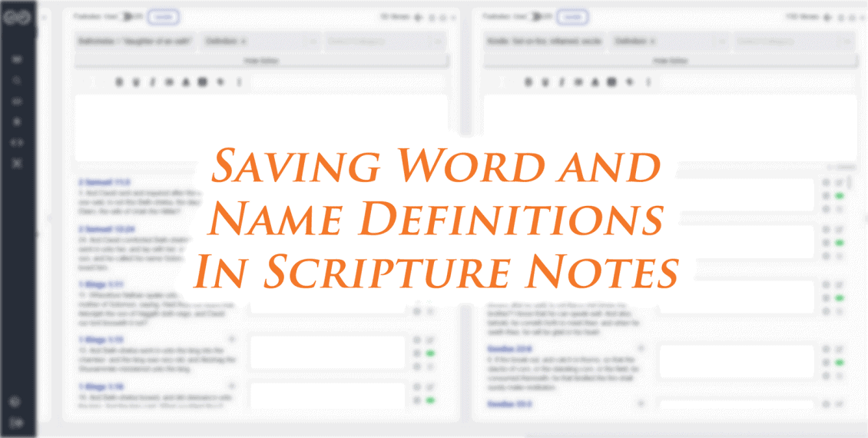The height and width of the screenshot is (438, 868).
Task: Open the 1 Kings 1:11 verse link
Action: click(100, 284)
